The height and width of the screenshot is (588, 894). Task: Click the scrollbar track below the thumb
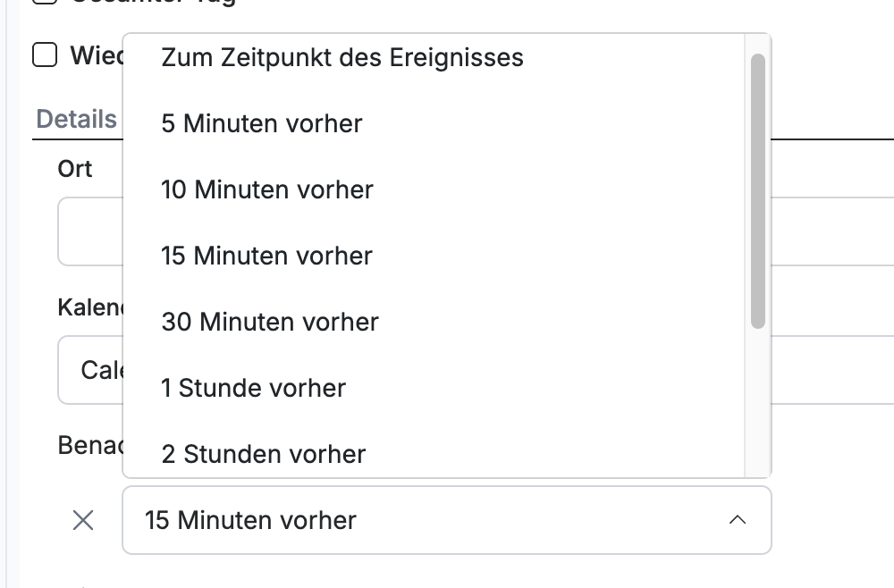pyautogui.click(x=758, y=403)
